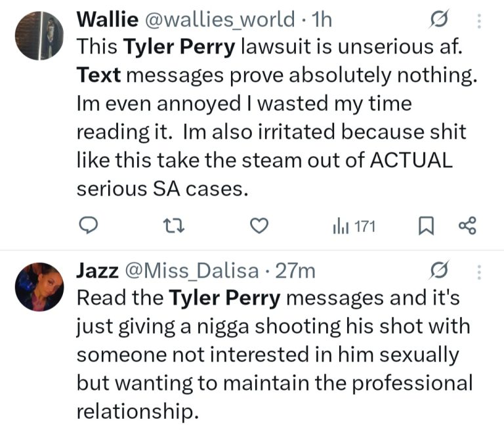This screenshot has width=504, height=430.
Task: Bookmark Wallie's tweet
Action: (x=425, y=226)
